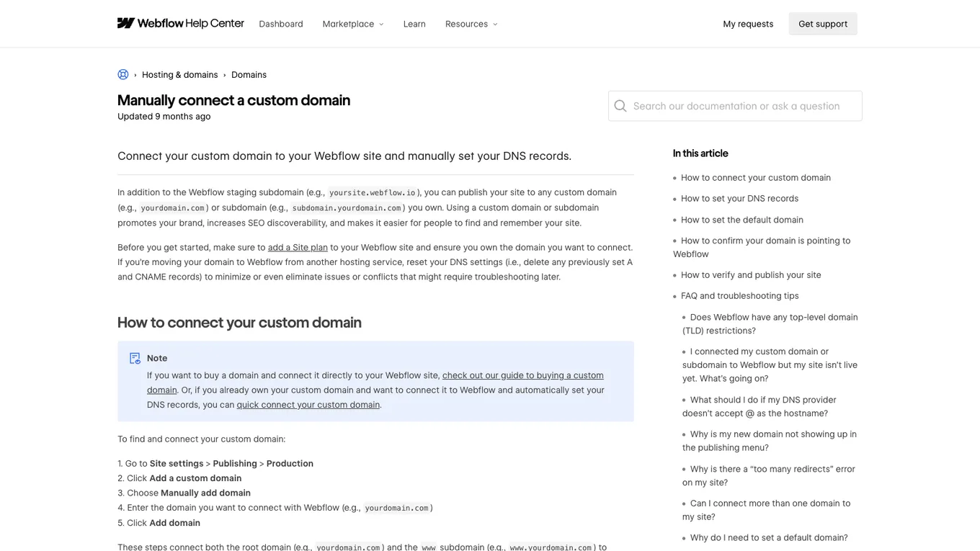Jump to How to connect your custom domain
The height and width of the screenshot is (551, 980).
[756, 177]
